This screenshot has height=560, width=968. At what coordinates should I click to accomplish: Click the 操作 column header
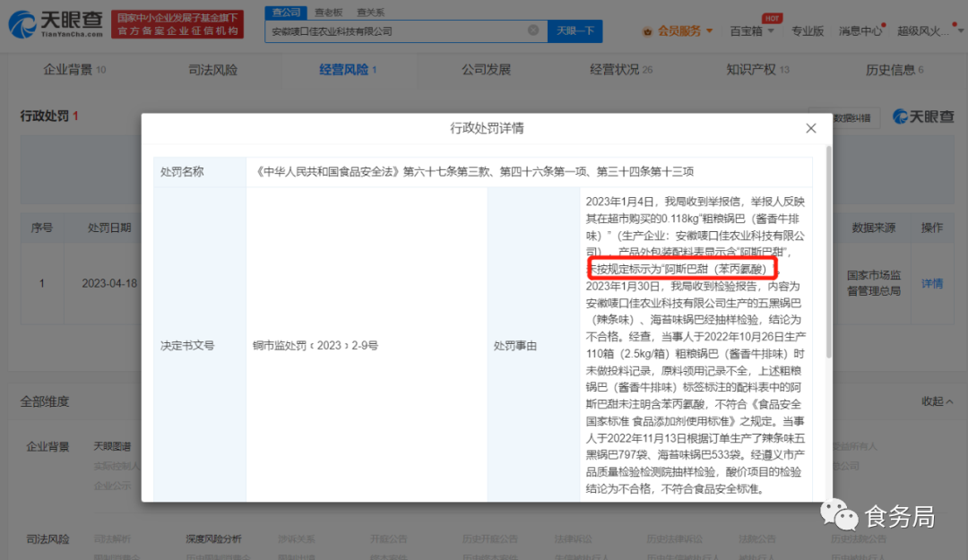click(x=931, y=228)
